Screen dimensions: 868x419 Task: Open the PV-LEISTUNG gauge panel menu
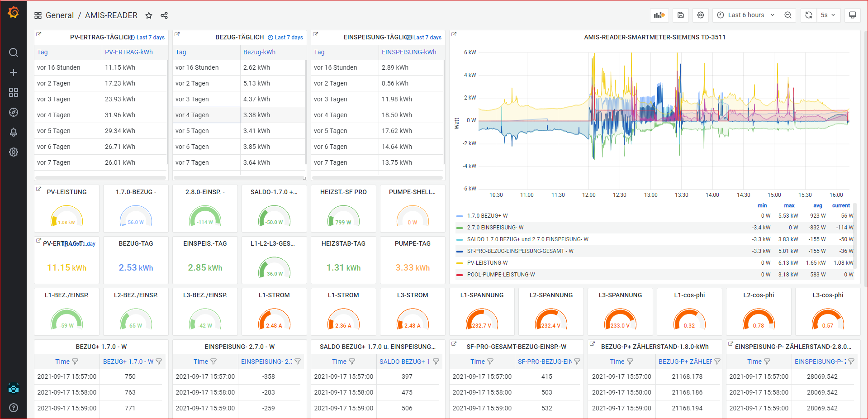pos(67,192)
